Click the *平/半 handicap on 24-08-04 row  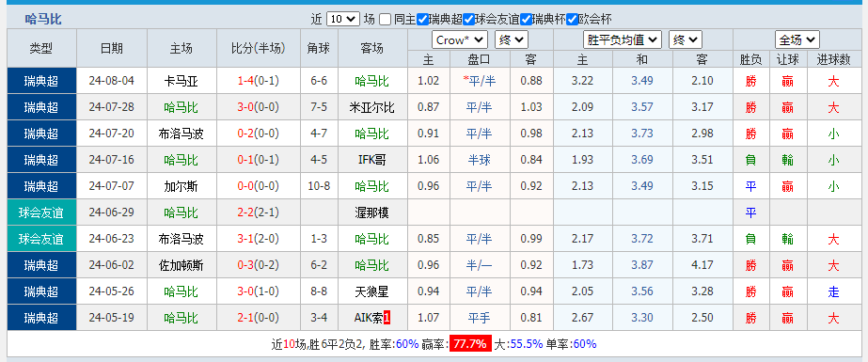pyautogui.click(x=480, y=82)
